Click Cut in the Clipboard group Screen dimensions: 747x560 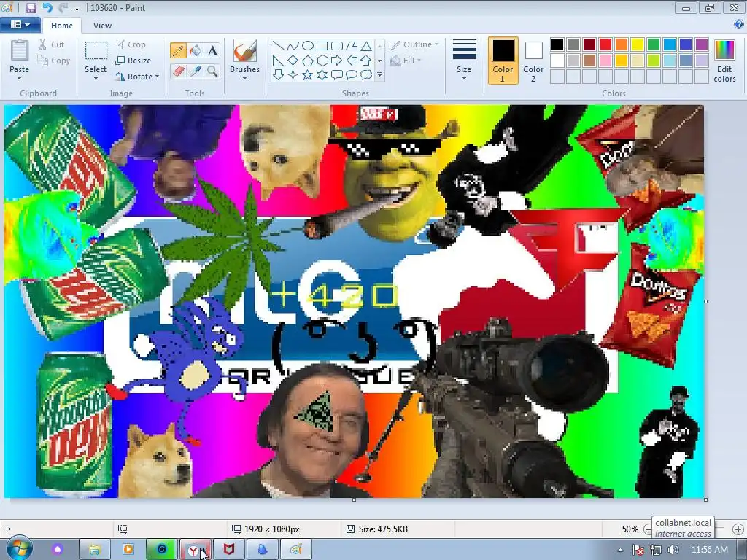pos(51,44)
